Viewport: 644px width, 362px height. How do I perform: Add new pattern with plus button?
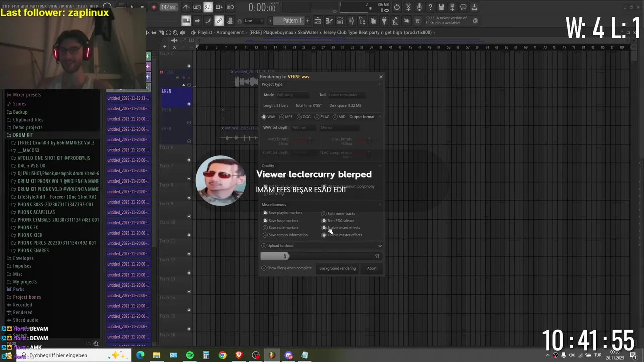coord(307,21)
